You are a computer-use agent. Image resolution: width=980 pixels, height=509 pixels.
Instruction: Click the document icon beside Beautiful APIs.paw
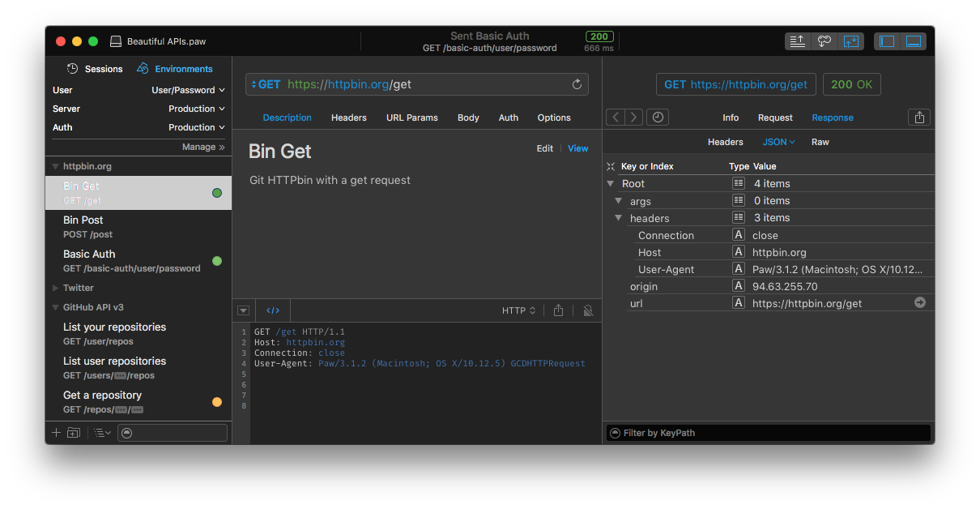[x=116, y=41]
